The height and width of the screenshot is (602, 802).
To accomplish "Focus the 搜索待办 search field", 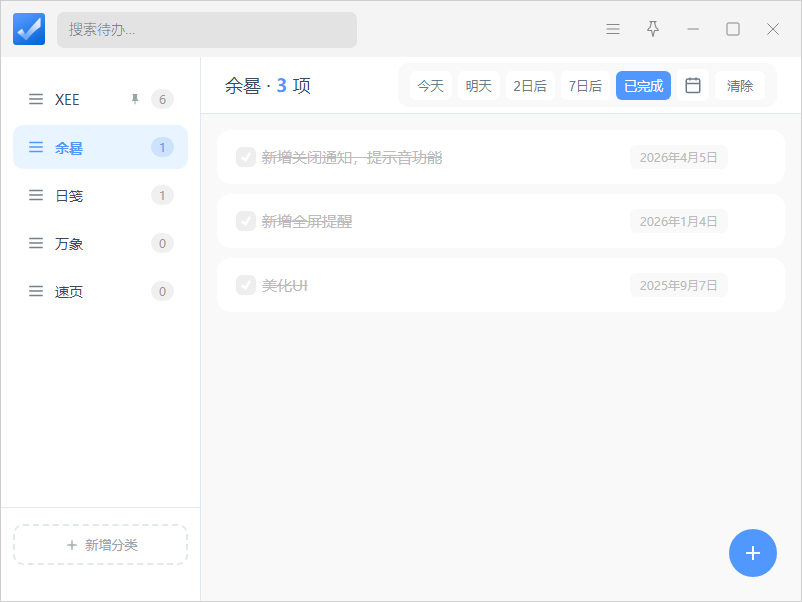I will pyautogui.click(x=207, y=30).
